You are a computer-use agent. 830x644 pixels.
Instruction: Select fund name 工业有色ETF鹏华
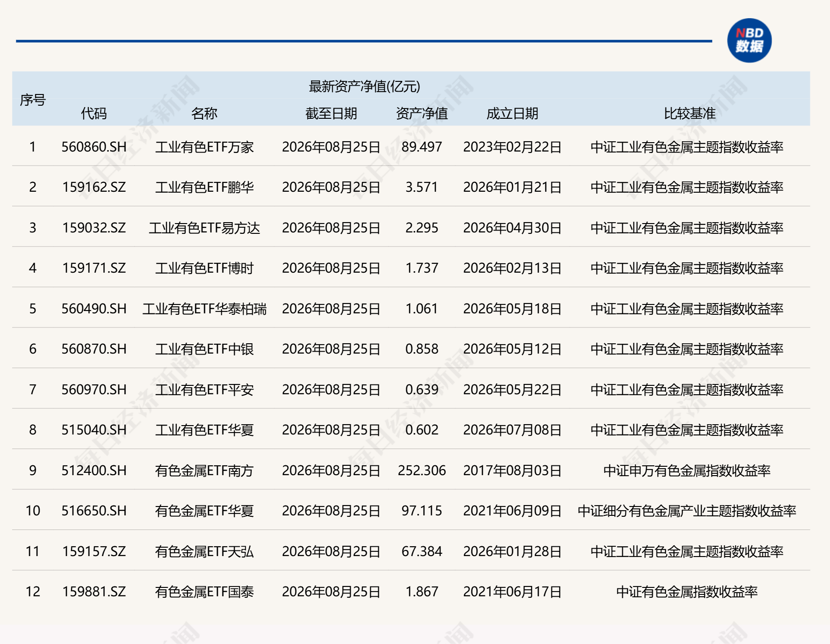[x=204, y=187]
